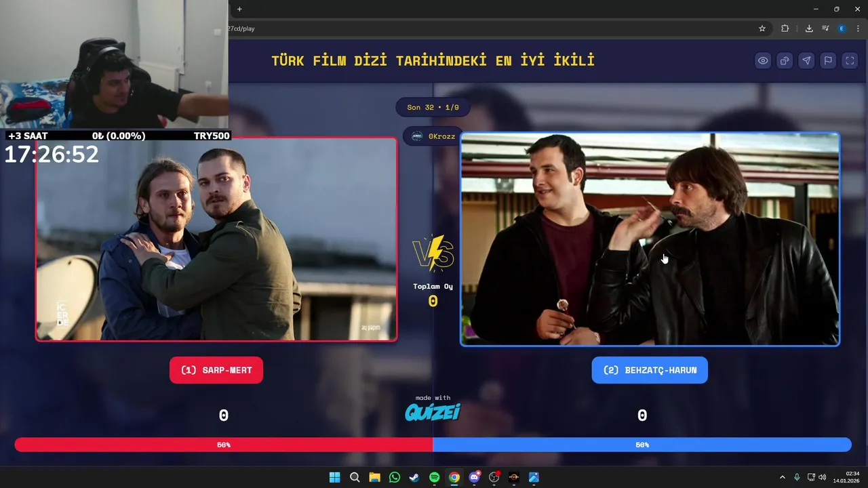Screen dimensions: 868x488
Task: Click the @Krozz creator badge
Action: pos(433,136)
